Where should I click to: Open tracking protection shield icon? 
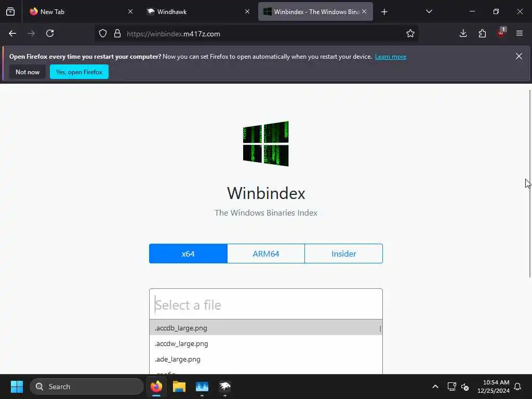coord(103,34)
